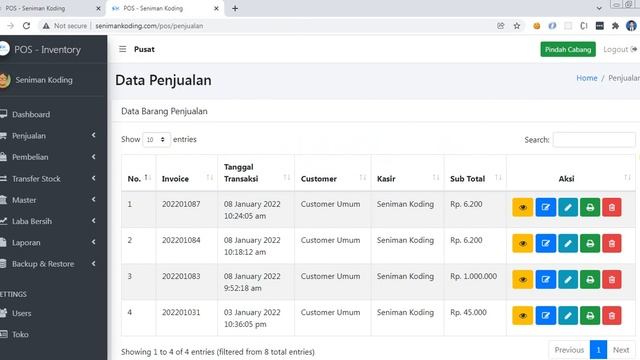Select page 1 in the pagination
Image resolution: width=640 pixels, height=360 pixels.
[598, 350]
